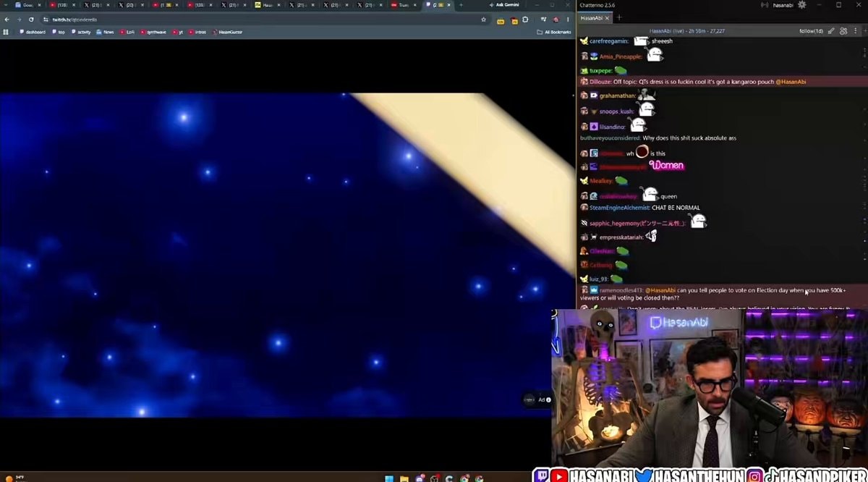Open moderation mode pencil icon in Chatterino
The image size is (868, 482).
point(832,31)
